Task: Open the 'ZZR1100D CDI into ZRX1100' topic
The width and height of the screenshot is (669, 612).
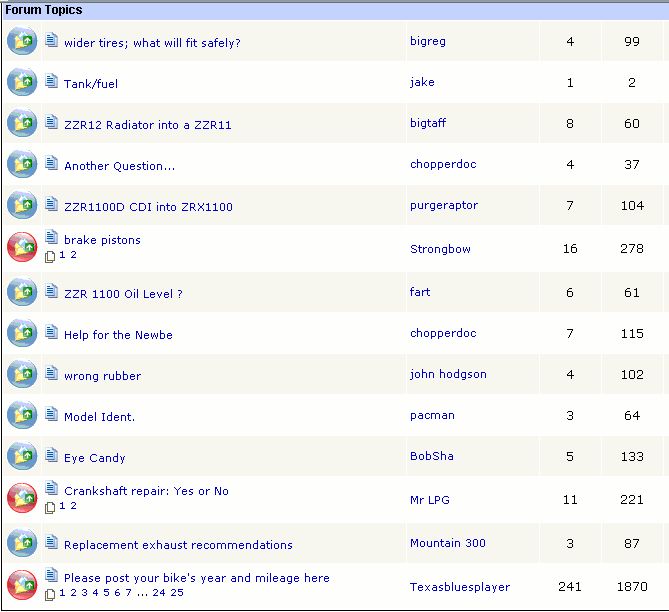Action: 148,207
